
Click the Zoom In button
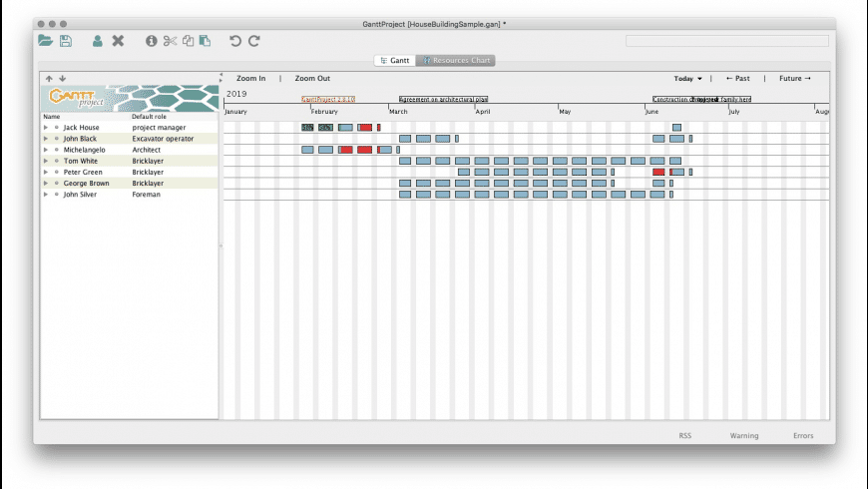[x=250, y=79]
